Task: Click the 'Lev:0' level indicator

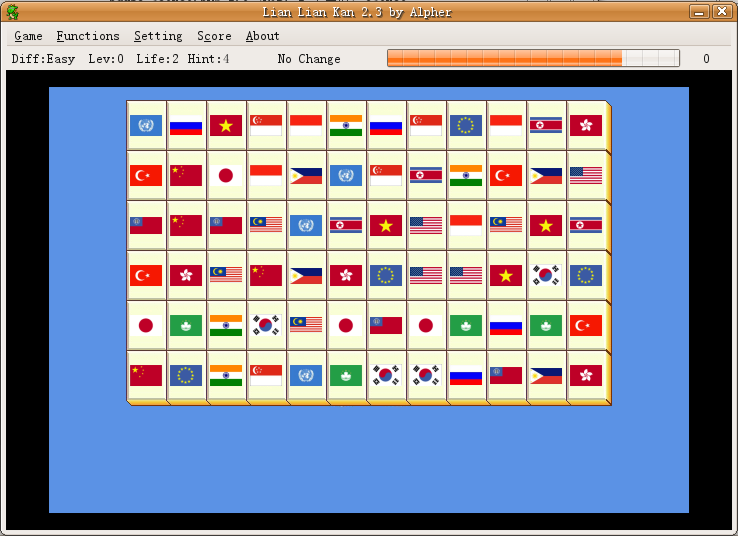Action: tap(106, 59)
